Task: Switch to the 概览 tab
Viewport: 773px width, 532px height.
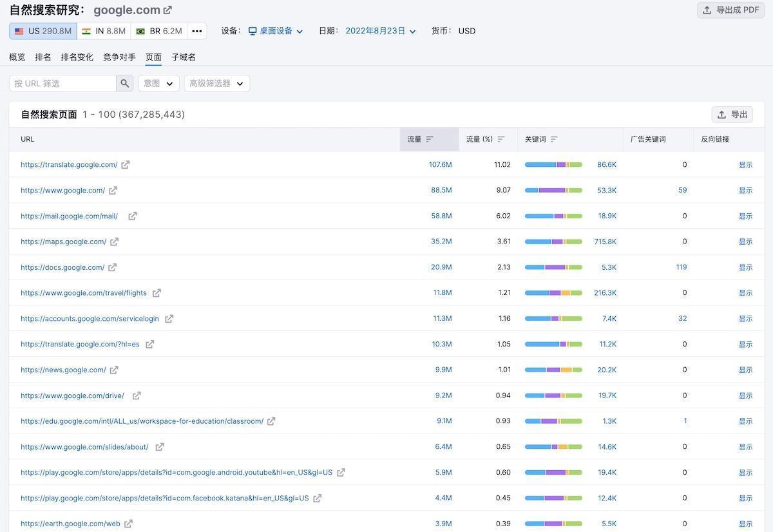Action: point(17,57)
